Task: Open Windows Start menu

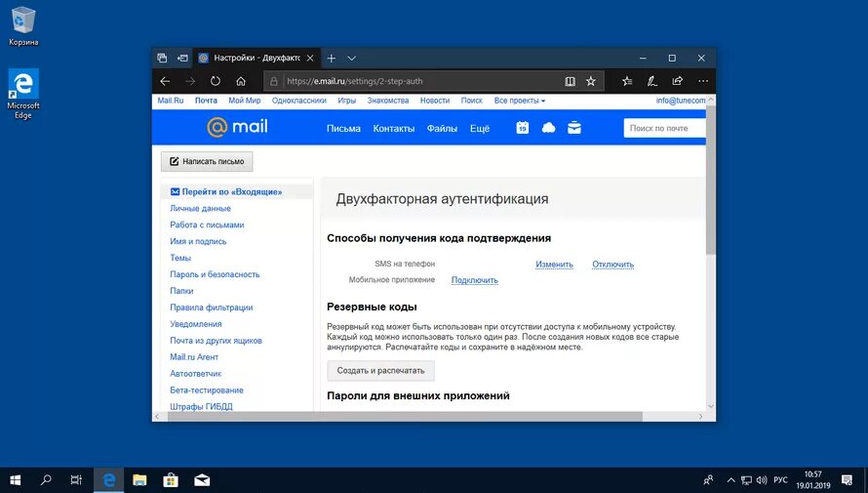Action: 15,480
